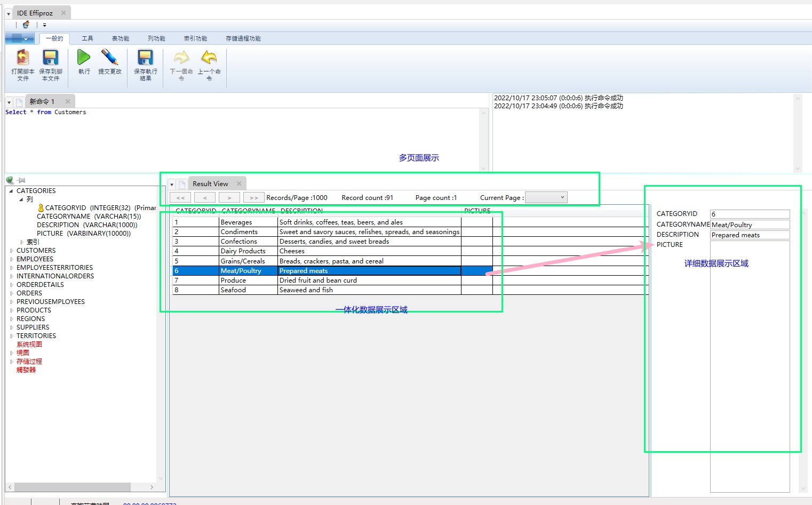Select the TERRITORIES table in the tree
Image resolution: width=812 pixels, height=505 pixels.
pyautogui.click(x=36, y=336)
